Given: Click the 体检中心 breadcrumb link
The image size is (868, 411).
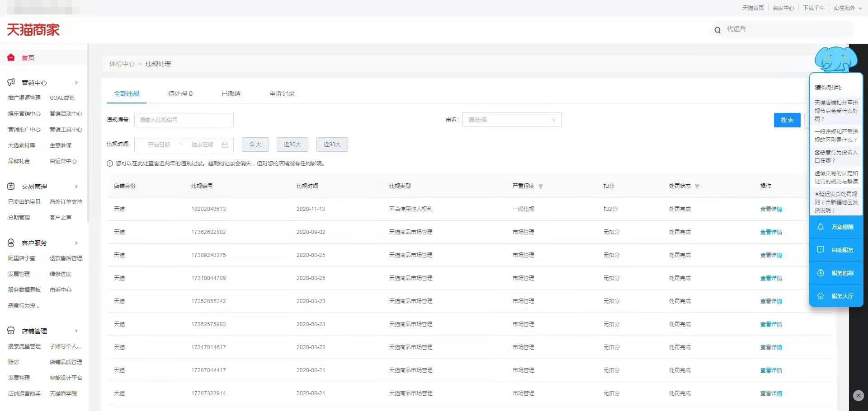Looking at the screenshot, I should click(x=122, y=64).
